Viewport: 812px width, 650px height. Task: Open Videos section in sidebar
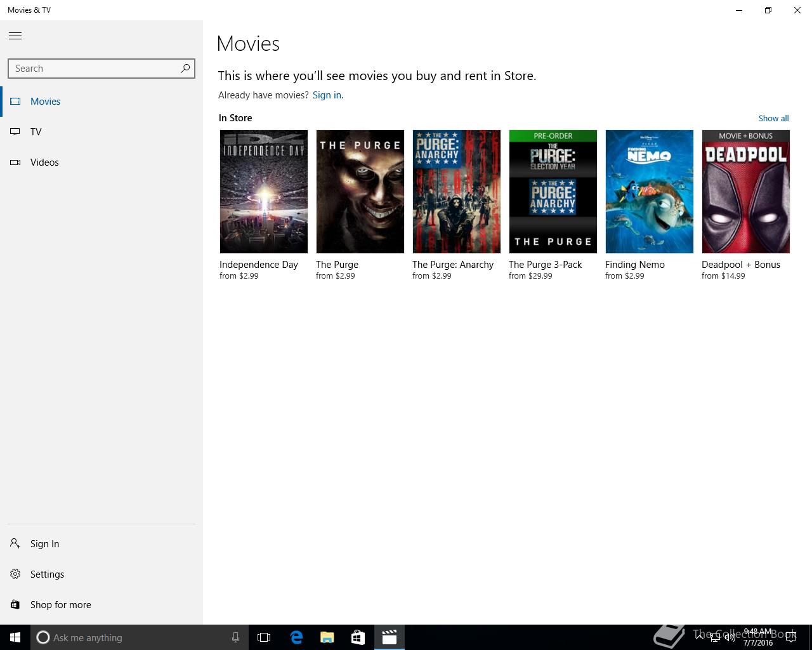pyautogui.click(x=101, y=162)
